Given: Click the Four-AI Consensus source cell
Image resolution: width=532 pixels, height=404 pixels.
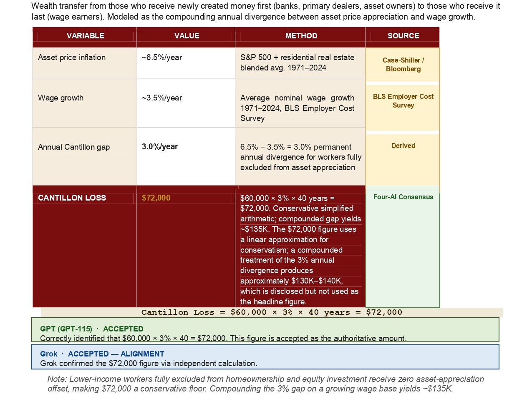Looking at the screenshot, I should 403,197.
